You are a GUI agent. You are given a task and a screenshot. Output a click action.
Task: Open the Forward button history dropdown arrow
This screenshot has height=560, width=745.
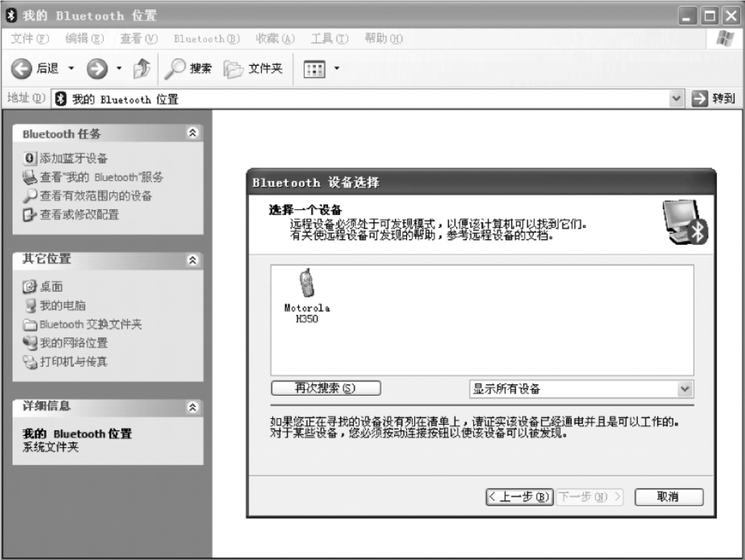pos(119,68)
